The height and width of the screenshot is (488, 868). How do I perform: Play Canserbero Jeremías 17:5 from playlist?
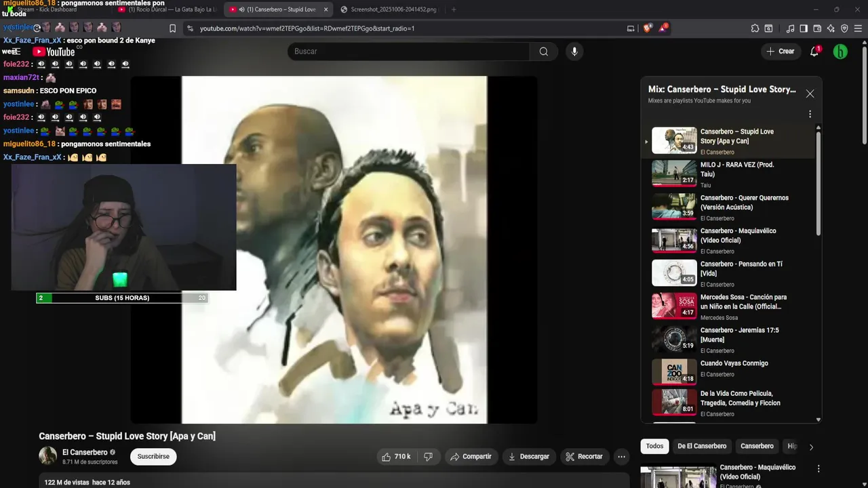pyautogui.click(x=729, y=339)
